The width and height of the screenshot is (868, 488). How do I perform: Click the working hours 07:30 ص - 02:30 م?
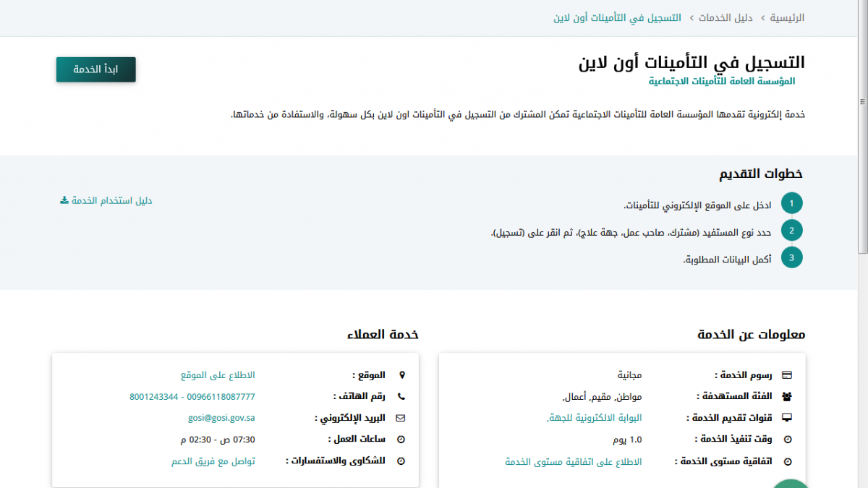[x=218, y=440]
